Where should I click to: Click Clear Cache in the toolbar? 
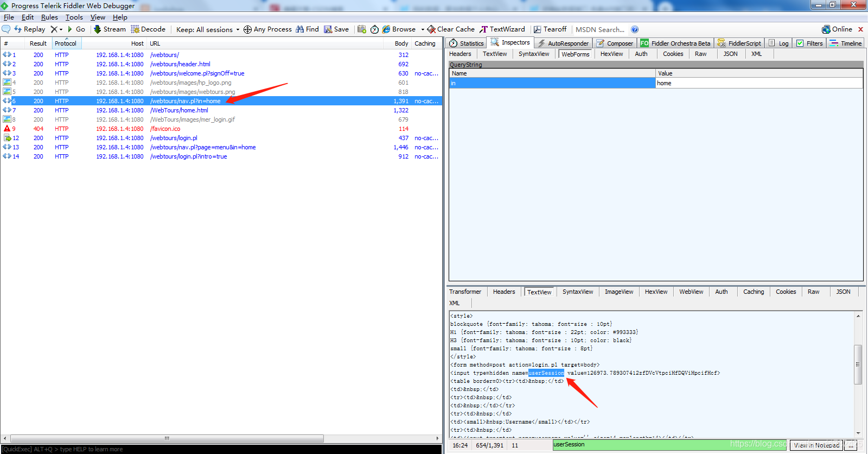pos(451,29)
